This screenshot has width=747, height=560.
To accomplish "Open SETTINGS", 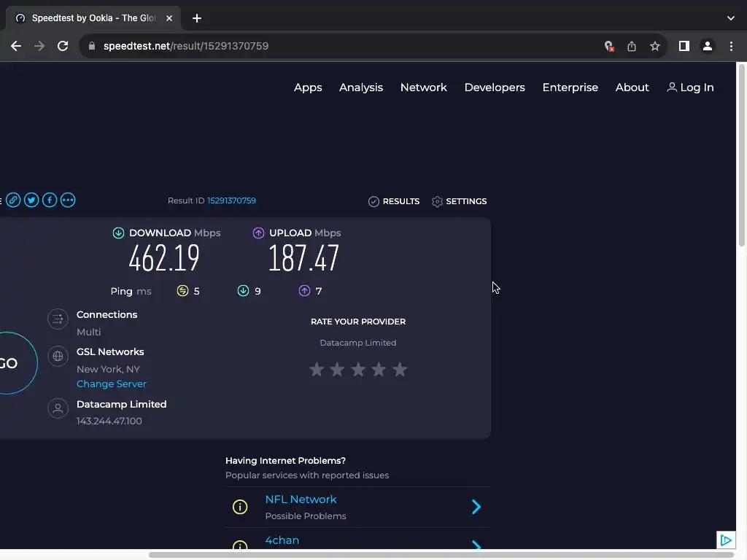I will [460, 201].
